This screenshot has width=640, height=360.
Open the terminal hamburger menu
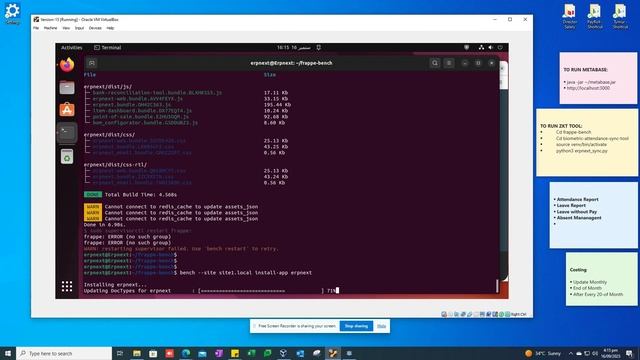coord(449,63)
